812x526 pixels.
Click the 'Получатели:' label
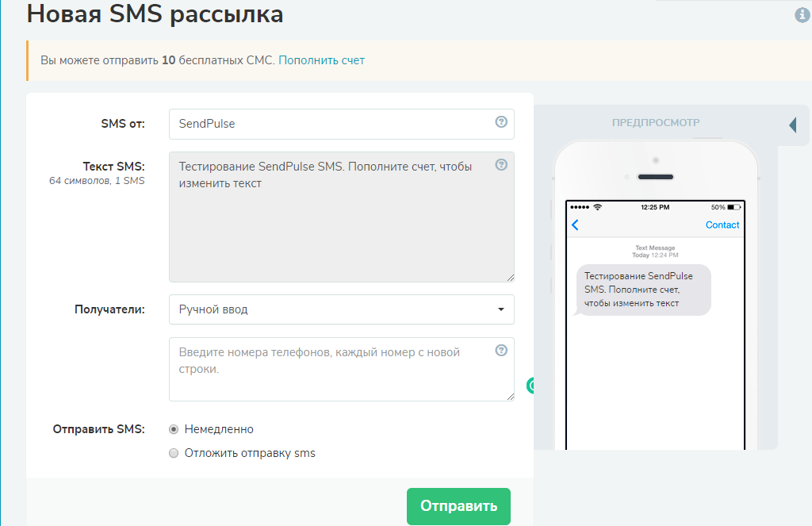(109, 309)
